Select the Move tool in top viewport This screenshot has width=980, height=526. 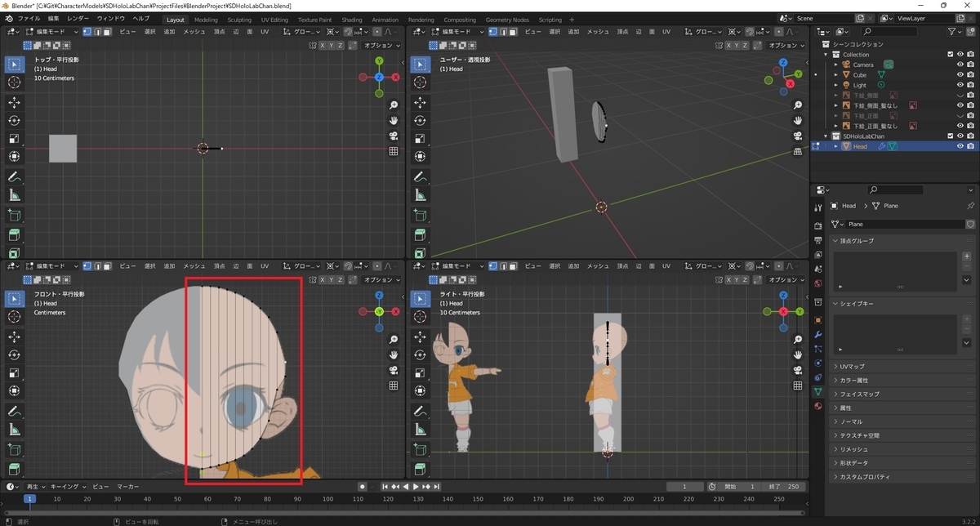click(15, 102)
